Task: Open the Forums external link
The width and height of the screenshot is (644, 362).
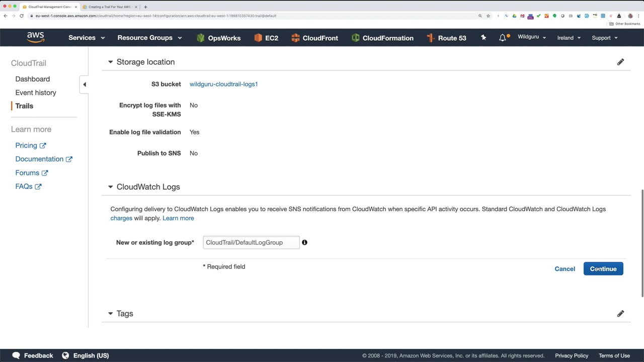Action: 32,173
